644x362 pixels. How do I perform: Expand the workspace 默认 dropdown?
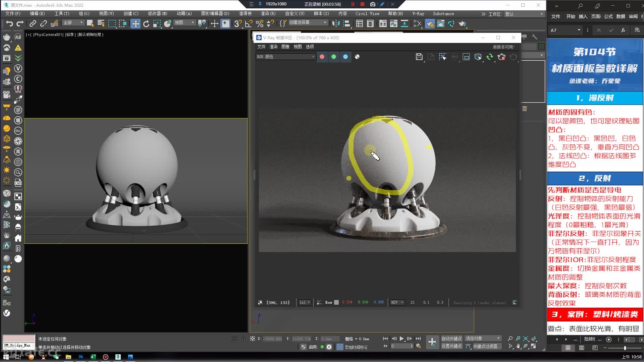tap(524, 14)
